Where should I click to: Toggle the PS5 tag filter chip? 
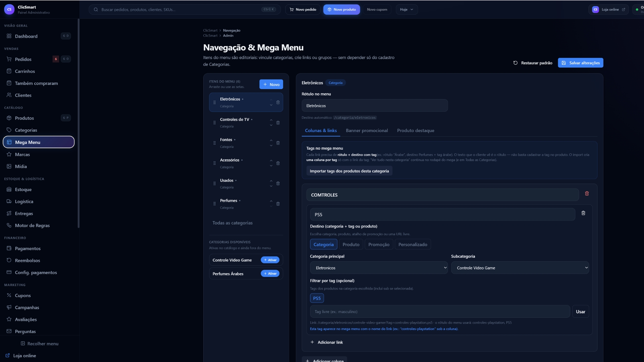click(x=317, y=298)
